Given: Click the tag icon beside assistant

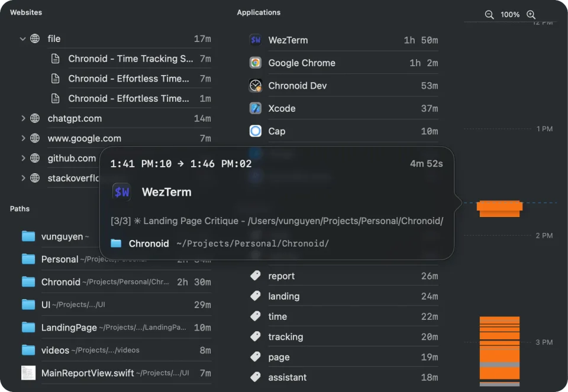Looking at the screenshot, I should (x=256, y=377).
